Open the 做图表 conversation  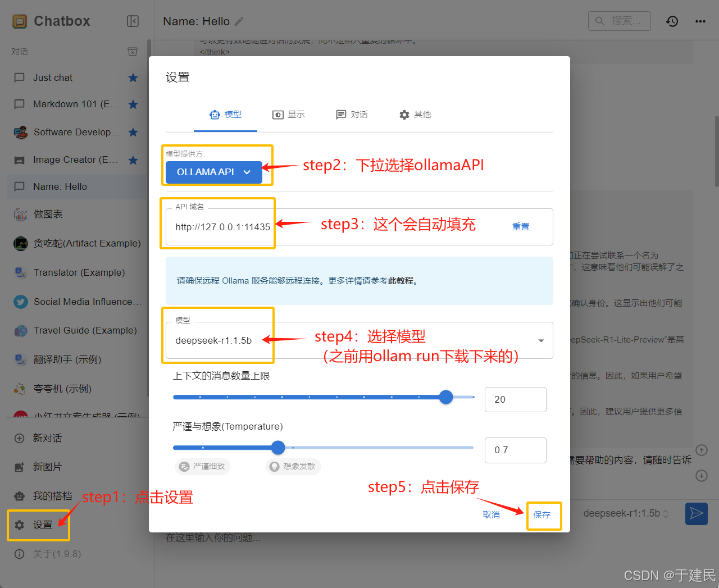coord(76,214)
